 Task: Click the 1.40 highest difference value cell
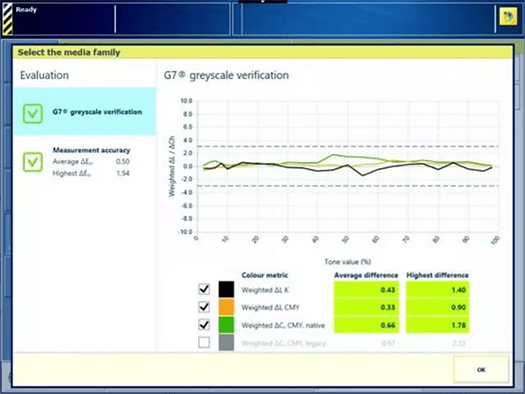tap(437, 290)
